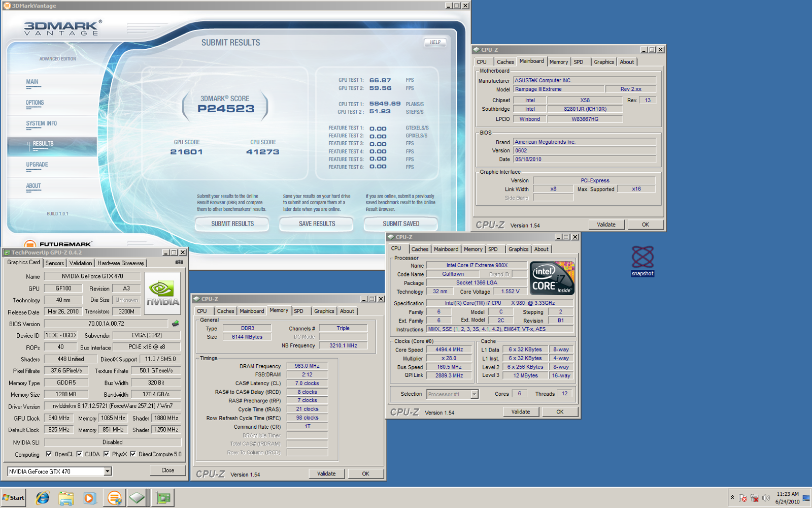
Task: Toggle the DirectCompute 5.0 checkbox
Action: [x=133, y=454]
